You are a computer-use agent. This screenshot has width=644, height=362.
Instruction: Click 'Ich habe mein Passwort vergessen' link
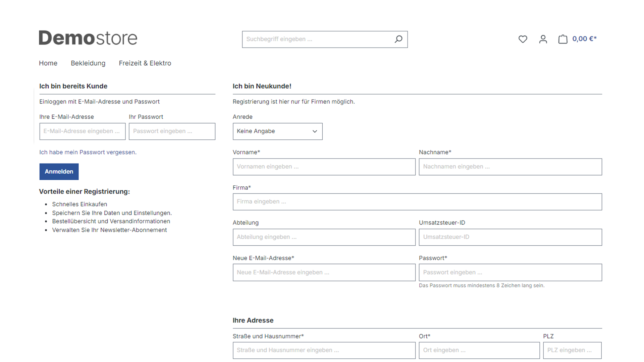88,152
